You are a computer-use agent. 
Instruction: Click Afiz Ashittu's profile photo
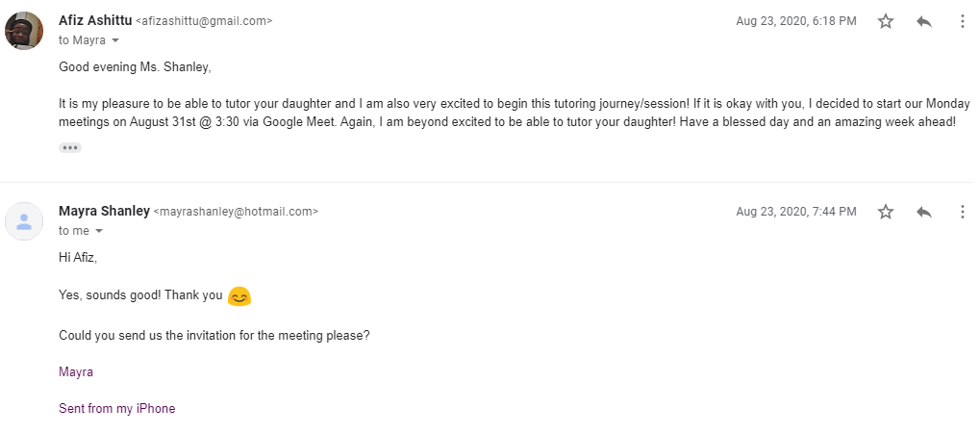pyautogui.click(x=24, y=31)
